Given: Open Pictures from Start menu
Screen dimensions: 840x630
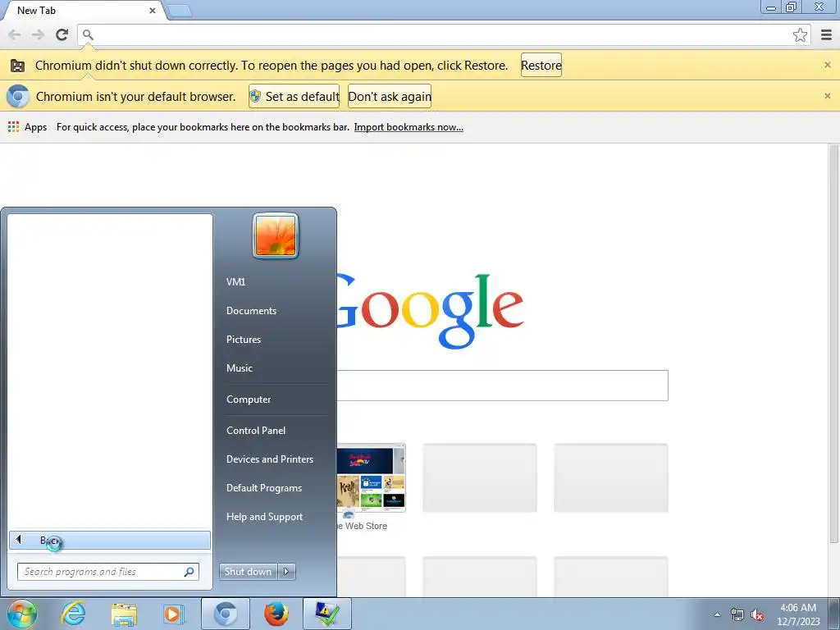Looking at the screenshot, I should click(243, 340).
